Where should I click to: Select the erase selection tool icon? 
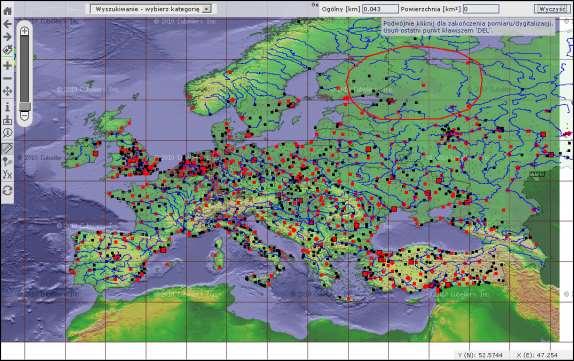(7, 49)
